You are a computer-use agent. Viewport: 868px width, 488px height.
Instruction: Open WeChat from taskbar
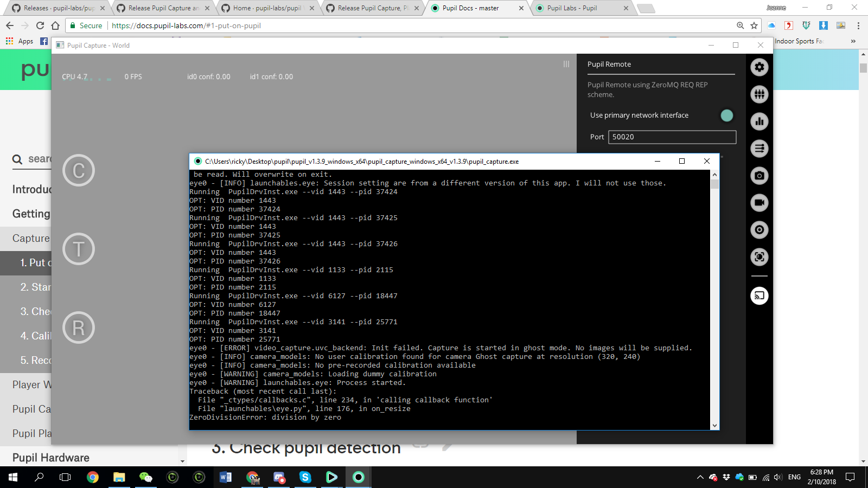coord(145,477)
